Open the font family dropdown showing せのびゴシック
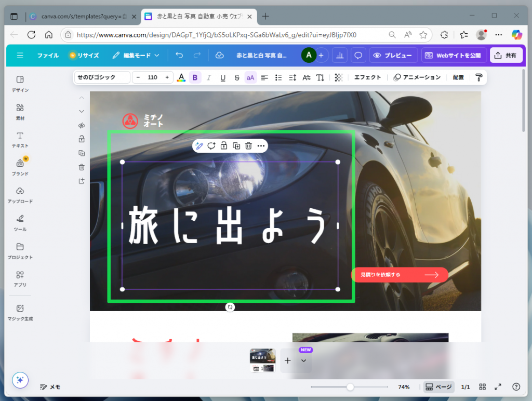 (x=103, y=77)
